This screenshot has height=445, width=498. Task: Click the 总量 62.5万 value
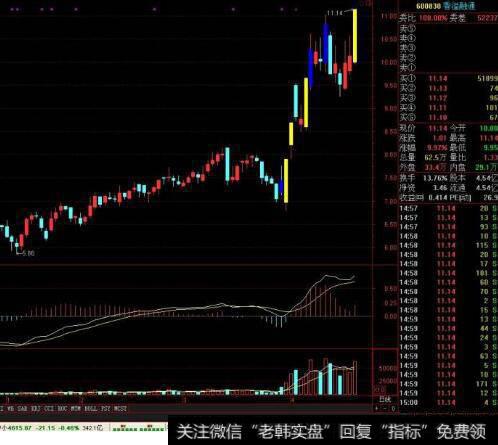[436, 157]
